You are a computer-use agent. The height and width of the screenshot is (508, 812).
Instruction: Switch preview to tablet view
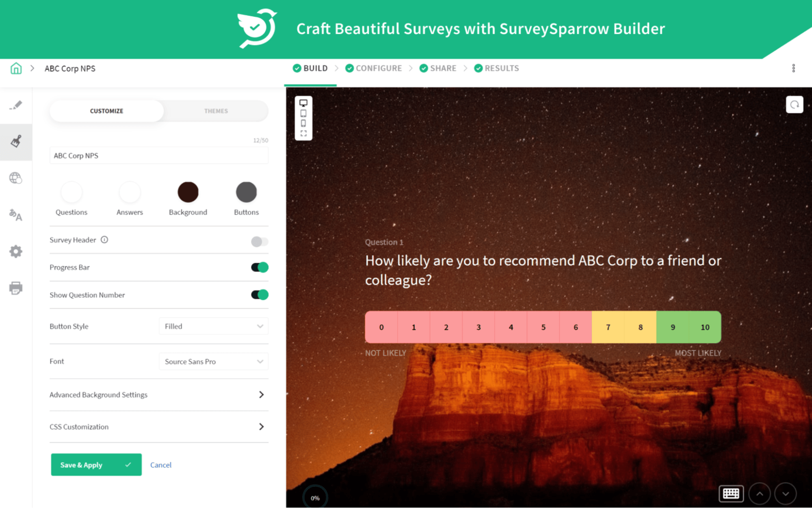[303, 113]
